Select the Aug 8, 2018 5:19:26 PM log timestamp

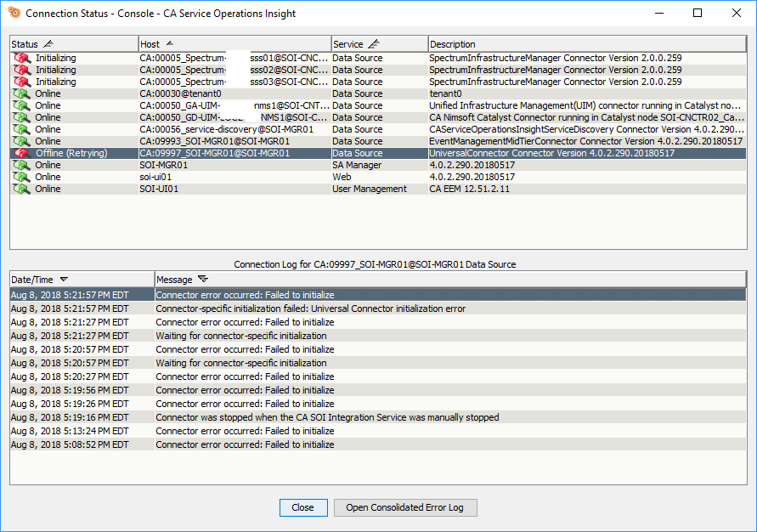[x=70, y=404]
